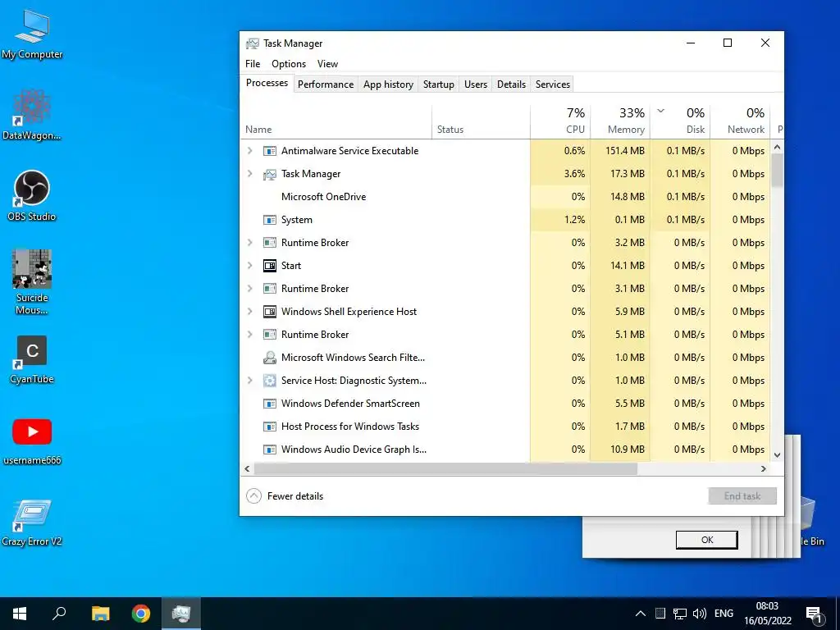This screenshot has width=840, height=630.
Task: Click vertical scrollbar down arrow
Action: pos(777,455)
